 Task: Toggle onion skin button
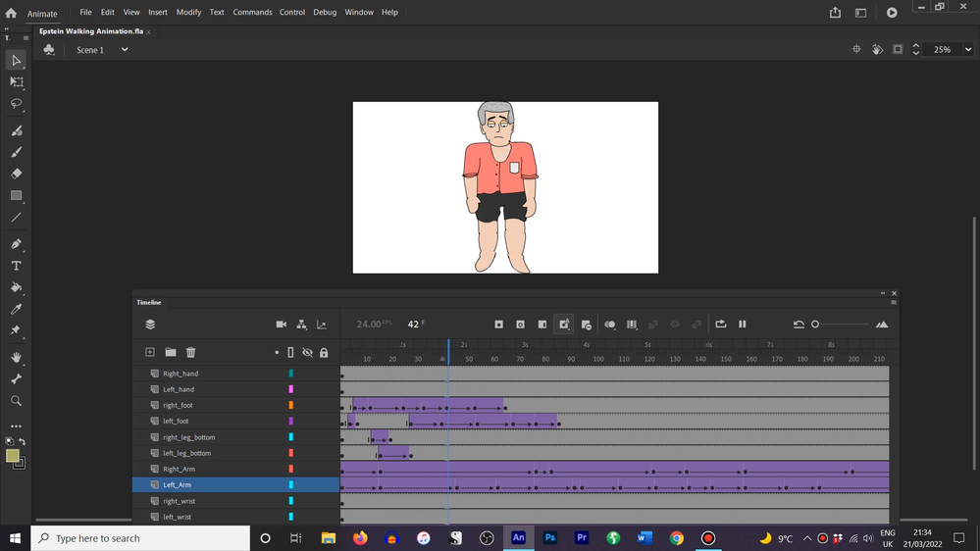click(609, 325)
